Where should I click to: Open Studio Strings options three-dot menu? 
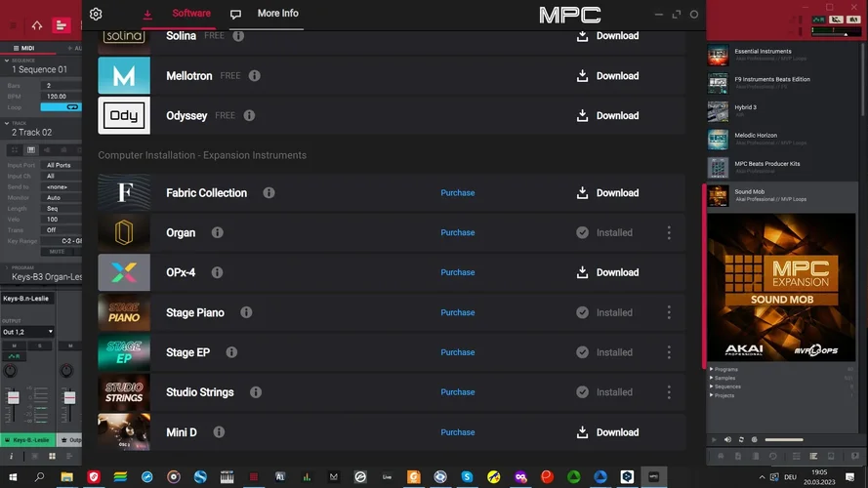669,392
